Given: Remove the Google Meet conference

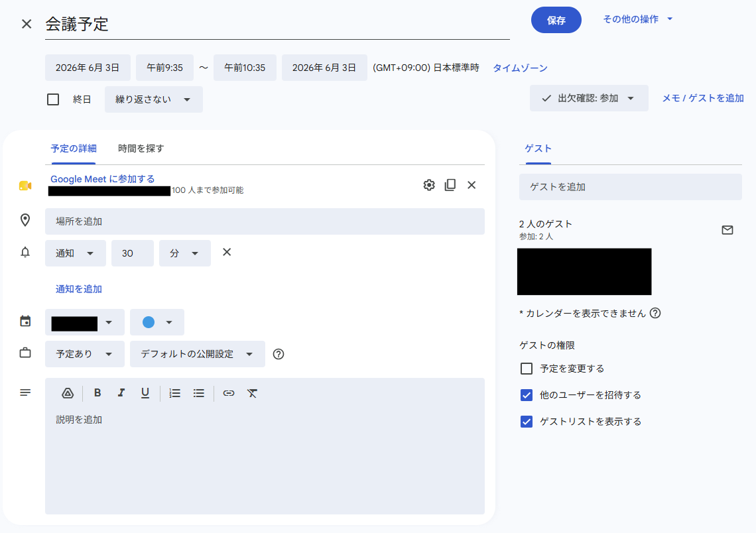Looking at the screenshot, I should click(x=472, y=185).
